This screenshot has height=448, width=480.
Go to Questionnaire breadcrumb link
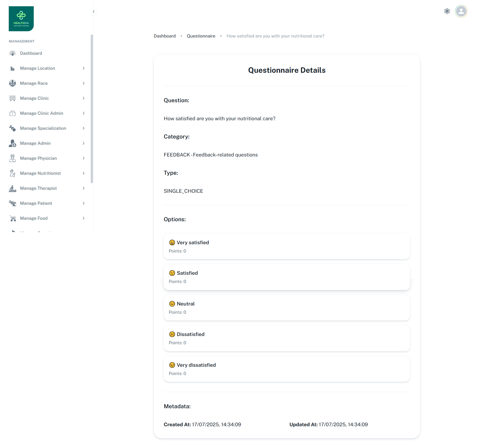[x=201, y=36]
